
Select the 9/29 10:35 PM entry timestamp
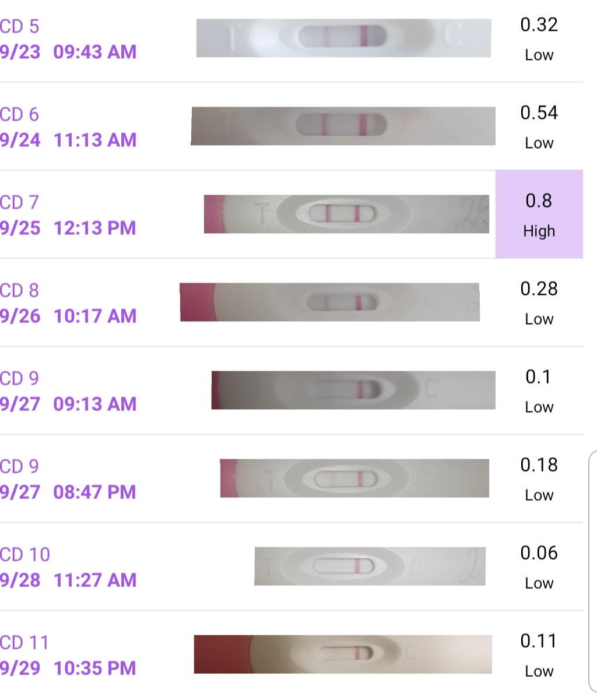point(68,668)
